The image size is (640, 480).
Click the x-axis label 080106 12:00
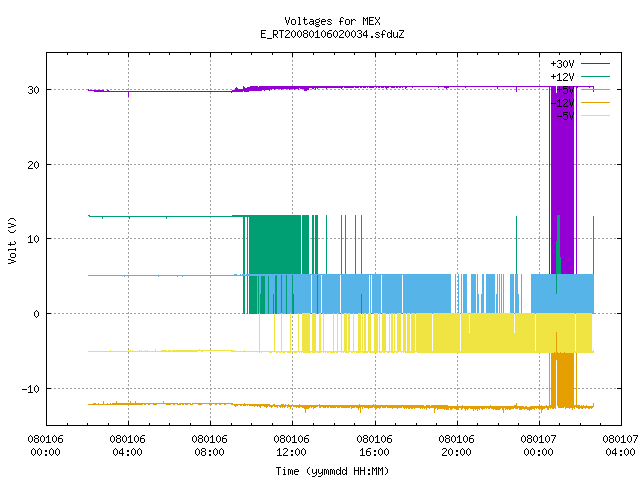[291, 446]
